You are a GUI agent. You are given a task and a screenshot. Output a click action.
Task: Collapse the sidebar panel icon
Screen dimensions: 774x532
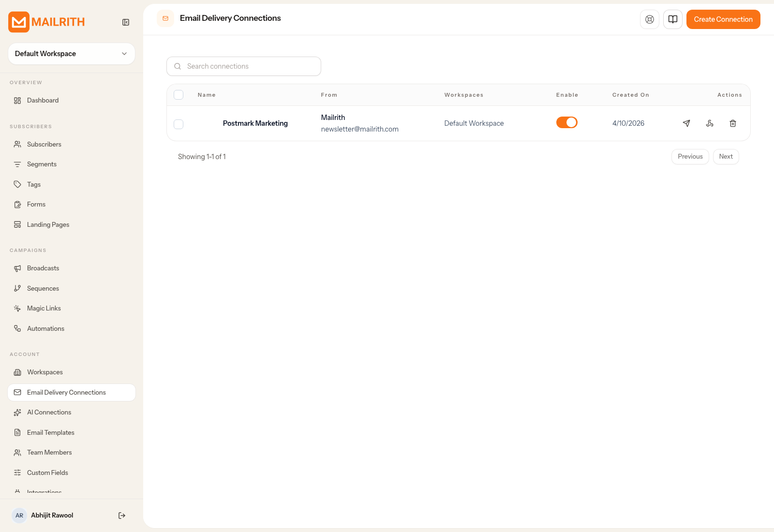tap(126, 22)
